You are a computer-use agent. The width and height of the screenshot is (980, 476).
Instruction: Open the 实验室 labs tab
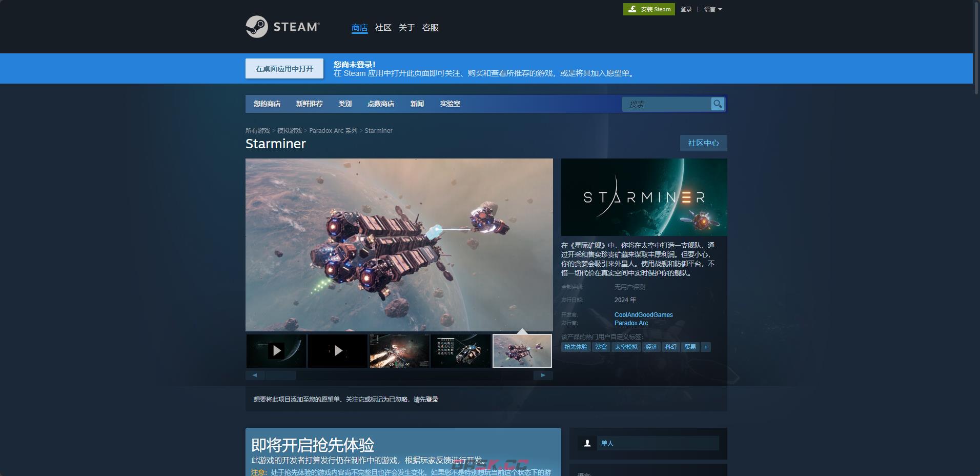pyautogui.click(x=450, y=104)
